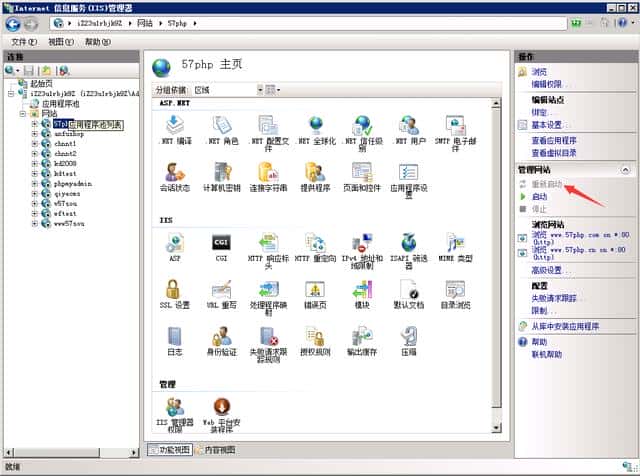The width and height of the screenshot is (640, 476).
Task: Select 起始页 in the tree
Action: tap(41, 84)
